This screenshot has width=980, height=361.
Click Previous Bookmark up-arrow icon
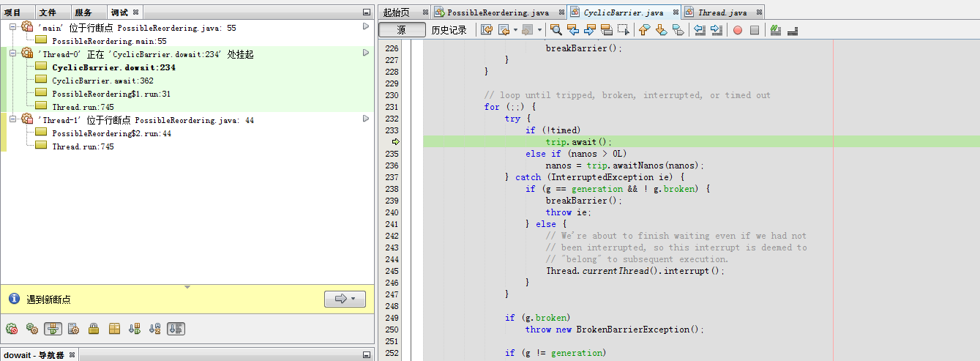tap(644, 30)
